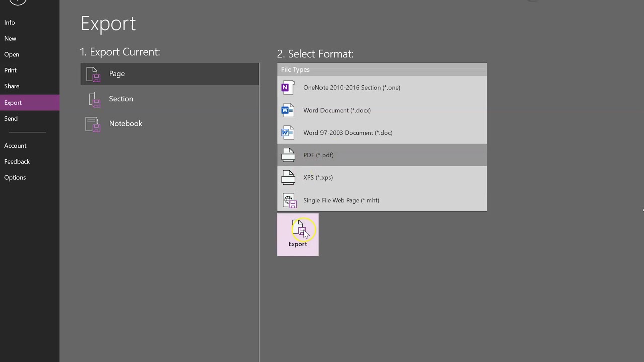Open the Info menu item

coord(30,22)
